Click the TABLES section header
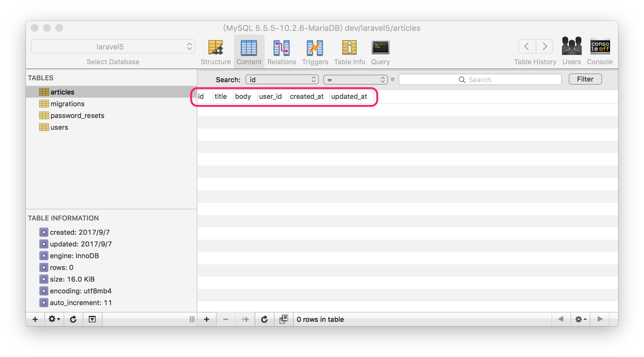The width and height of the screenshot is (644, 357). [x=41, y=78]
